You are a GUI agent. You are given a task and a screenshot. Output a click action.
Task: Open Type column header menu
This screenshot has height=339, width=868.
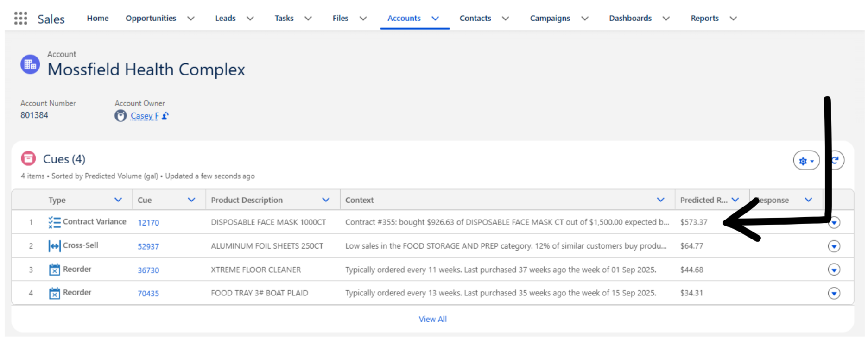[x=118, y=200]
